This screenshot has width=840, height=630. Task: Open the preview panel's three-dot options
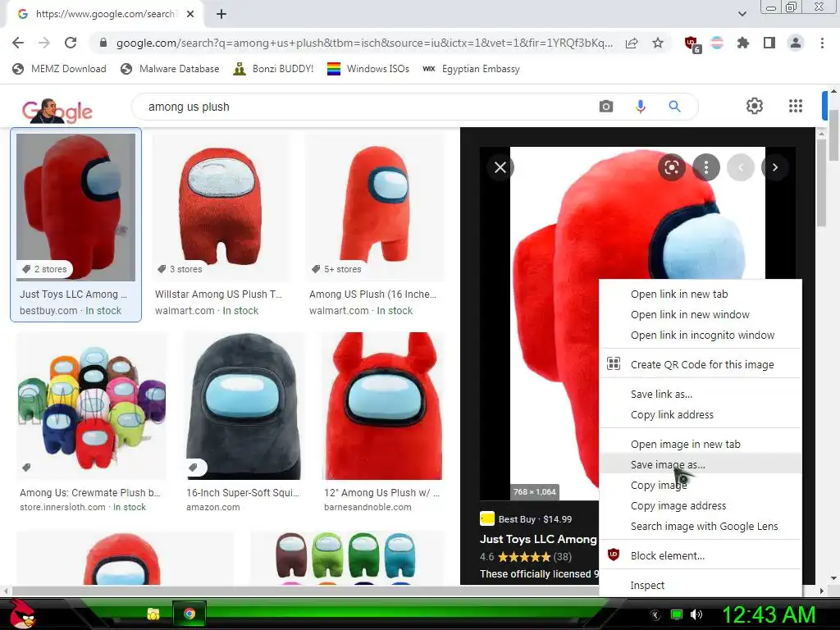coord(706,167)
